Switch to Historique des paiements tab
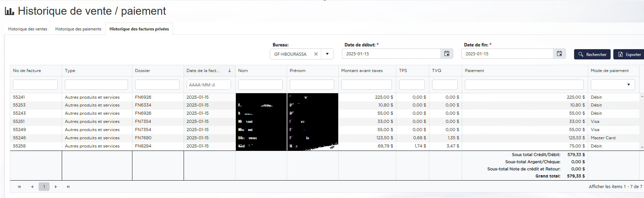644x198 pixels. (78, 29)
